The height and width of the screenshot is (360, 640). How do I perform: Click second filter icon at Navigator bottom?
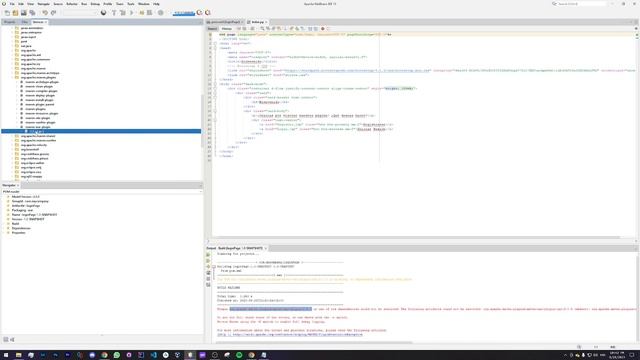[12, 340]
